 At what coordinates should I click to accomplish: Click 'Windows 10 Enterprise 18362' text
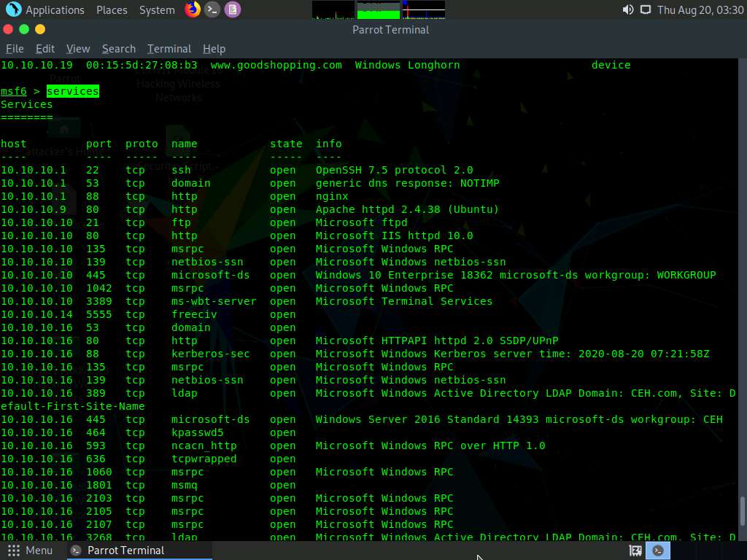(x=404, y=275)
